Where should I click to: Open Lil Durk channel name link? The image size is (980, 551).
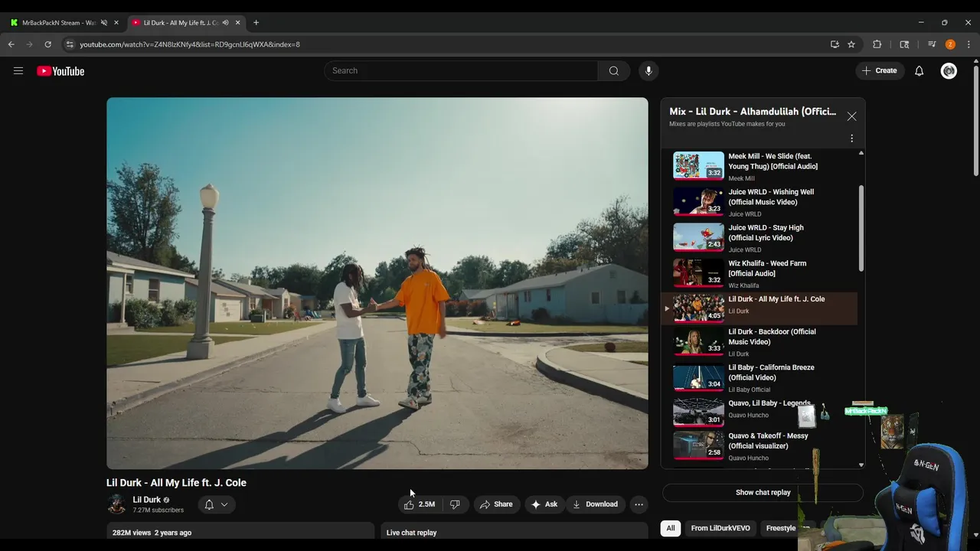(x=147, y=500)
